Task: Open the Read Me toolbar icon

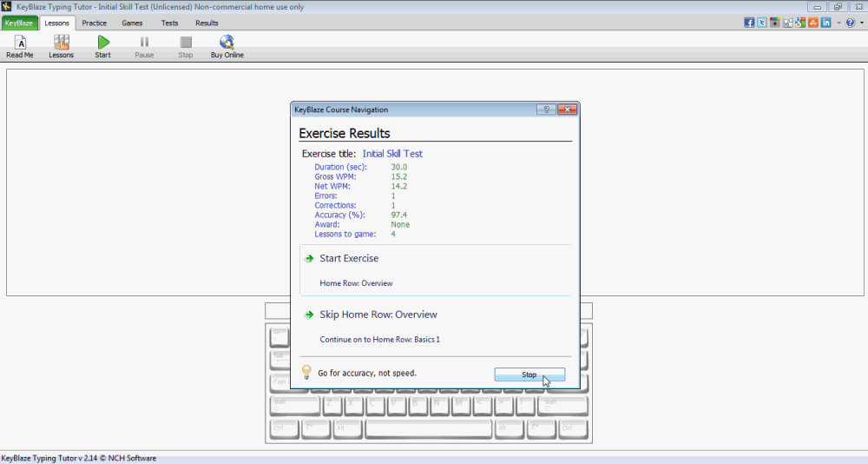Action: [20, 47]
